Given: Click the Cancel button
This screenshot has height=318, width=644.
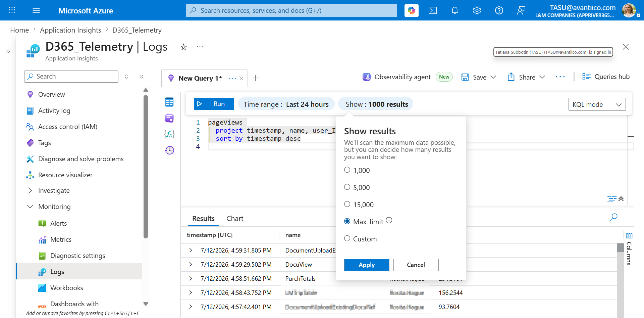Looking at the screenshot, I should tap(416, 265).
